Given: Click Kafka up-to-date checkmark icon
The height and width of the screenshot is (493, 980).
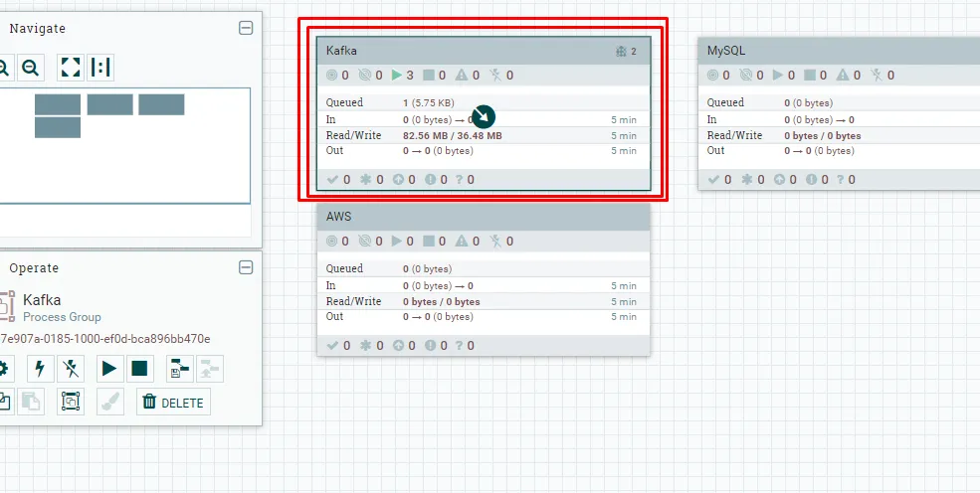Looking at the screenshot, I should [332, 179].
